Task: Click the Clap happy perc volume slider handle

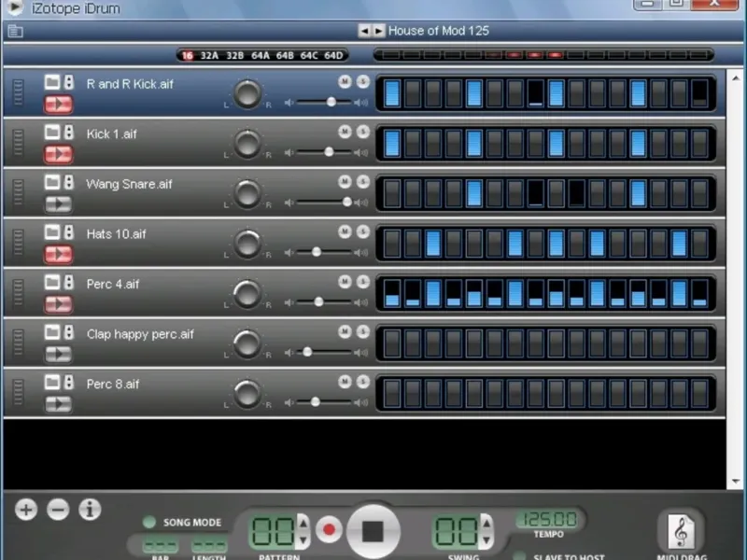Action: pos(307,352)
